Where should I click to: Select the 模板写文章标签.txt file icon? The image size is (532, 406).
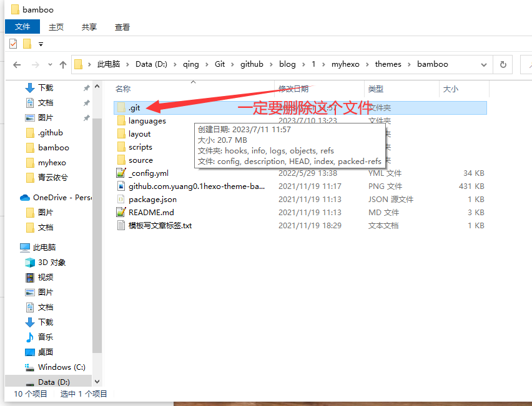[x=121, y=225]
